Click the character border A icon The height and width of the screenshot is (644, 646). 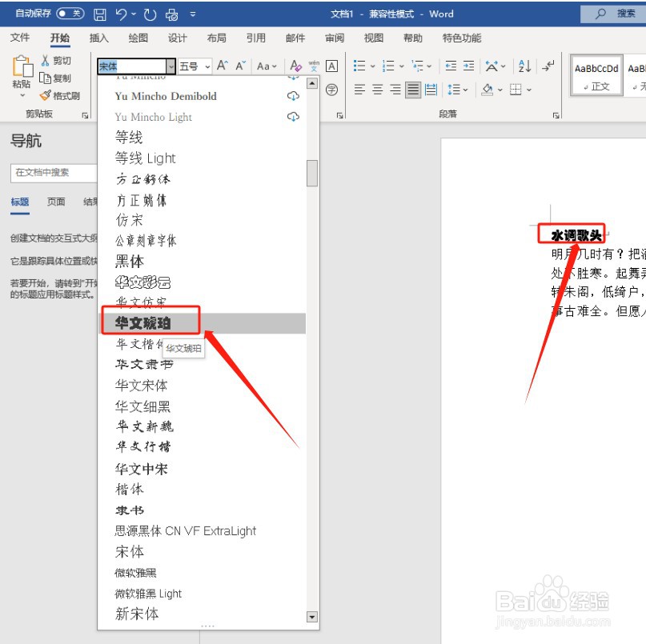click(x=331, y=66)
